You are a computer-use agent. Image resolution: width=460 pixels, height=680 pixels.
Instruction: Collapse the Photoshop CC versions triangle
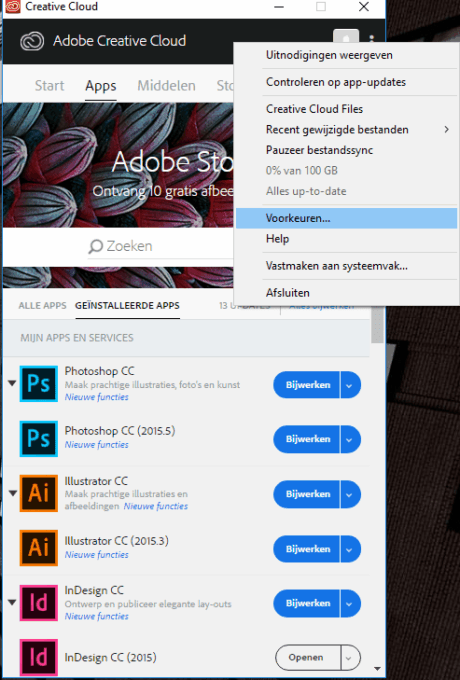pyautogui.click(x=12, y=383)
